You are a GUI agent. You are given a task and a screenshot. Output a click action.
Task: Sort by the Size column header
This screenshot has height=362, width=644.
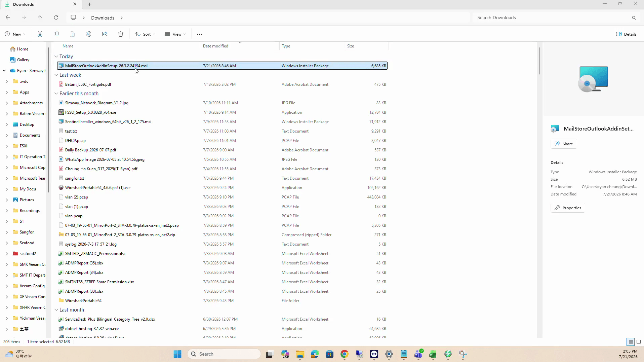(367, 46)
